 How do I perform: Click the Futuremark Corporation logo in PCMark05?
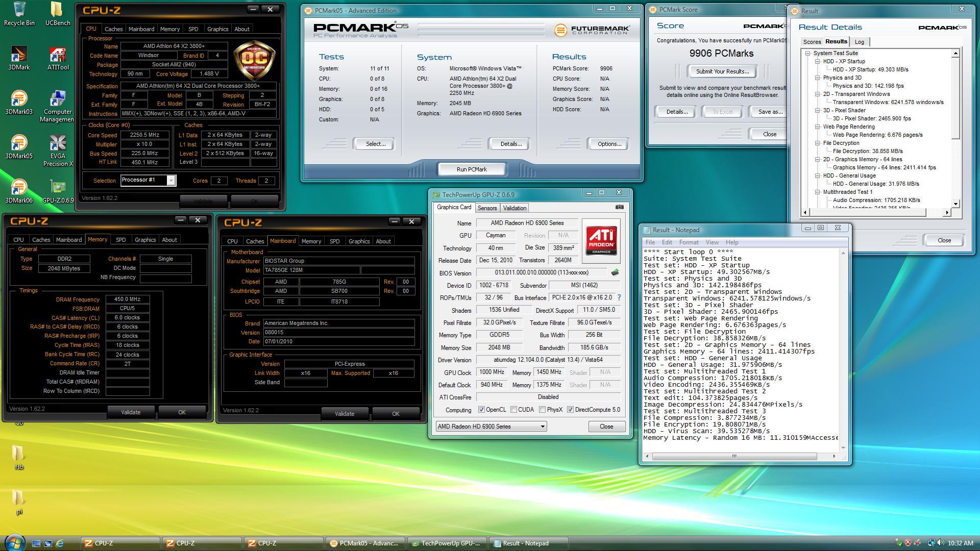pyautogui.click(x=592, y=30)
